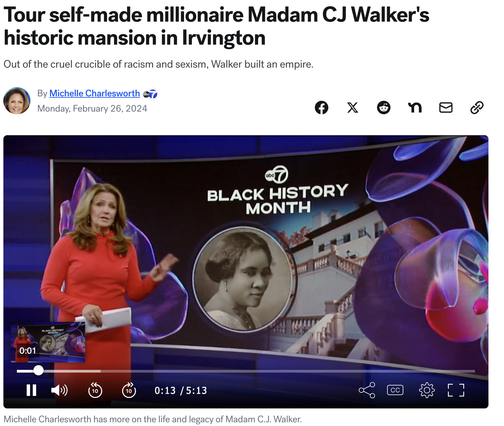This screenshot has height=426, width=504.
Task: Open Michelle Charlesworth author link
Action: (95, 93)
